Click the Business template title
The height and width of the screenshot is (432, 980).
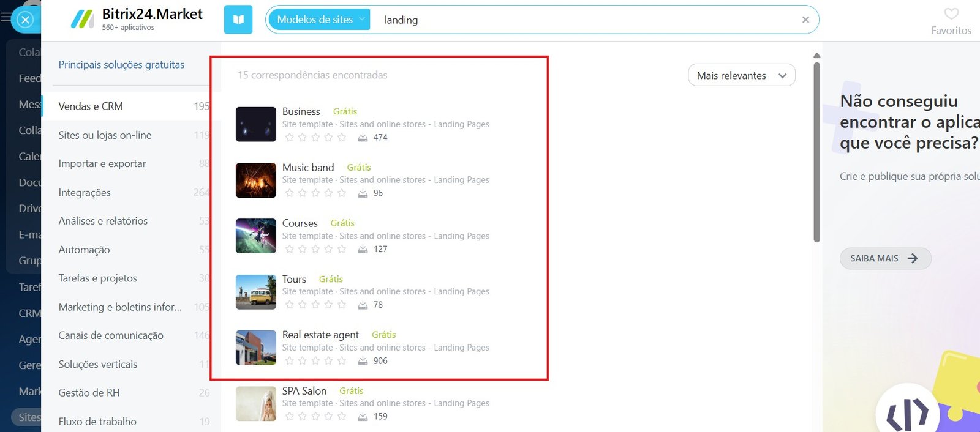click(x=301, y=111)
